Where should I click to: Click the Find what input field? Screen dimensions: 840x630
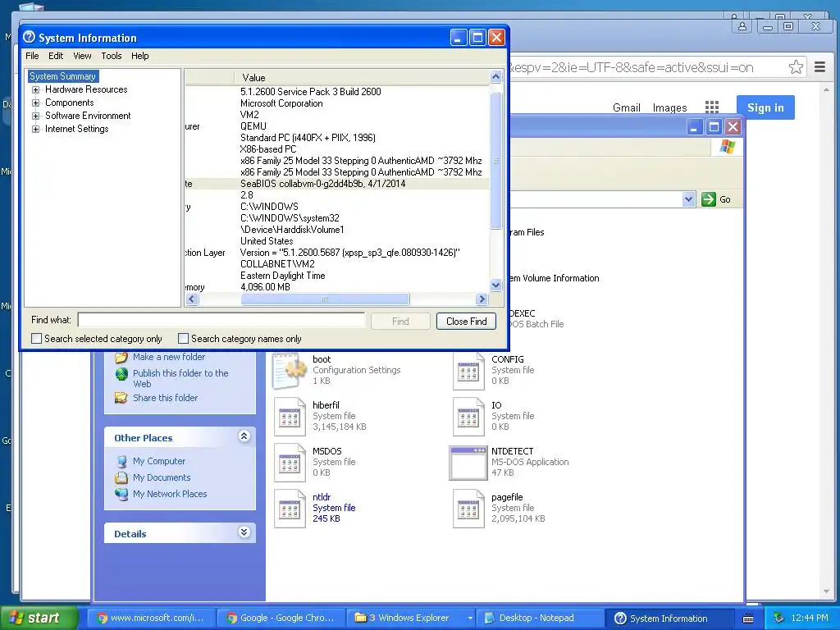221,321
